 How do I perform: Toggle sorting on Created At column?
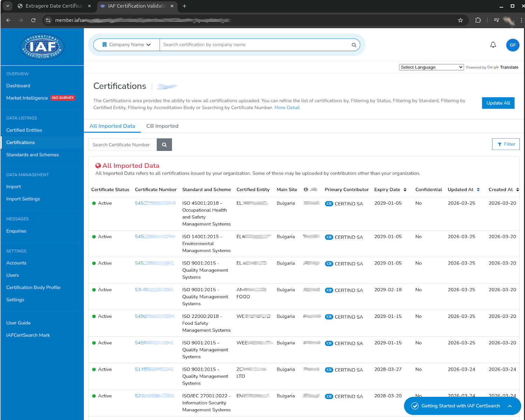pos(517,189)
